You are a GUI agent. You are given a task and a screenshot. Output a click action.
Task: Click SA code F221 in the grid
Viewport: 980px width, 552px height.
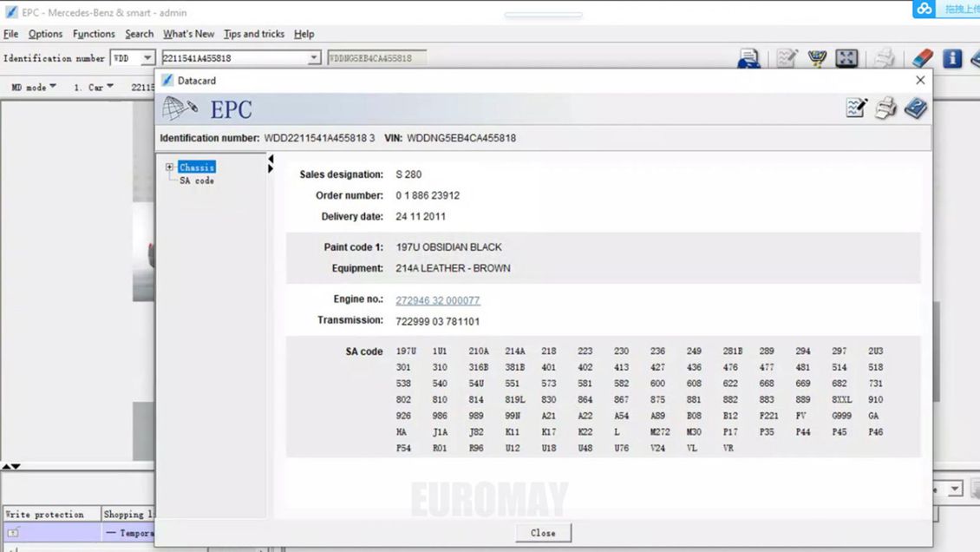[x=768, y=416]
